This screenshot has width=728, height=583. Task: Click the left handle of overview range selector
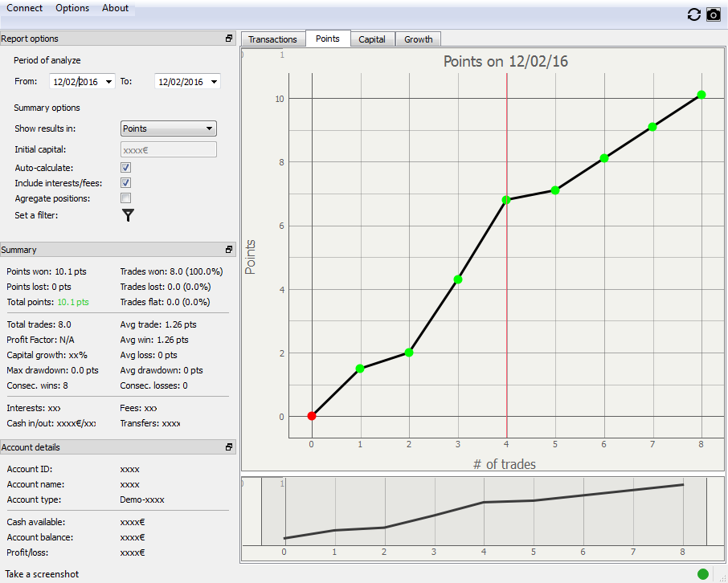[261, 512]
